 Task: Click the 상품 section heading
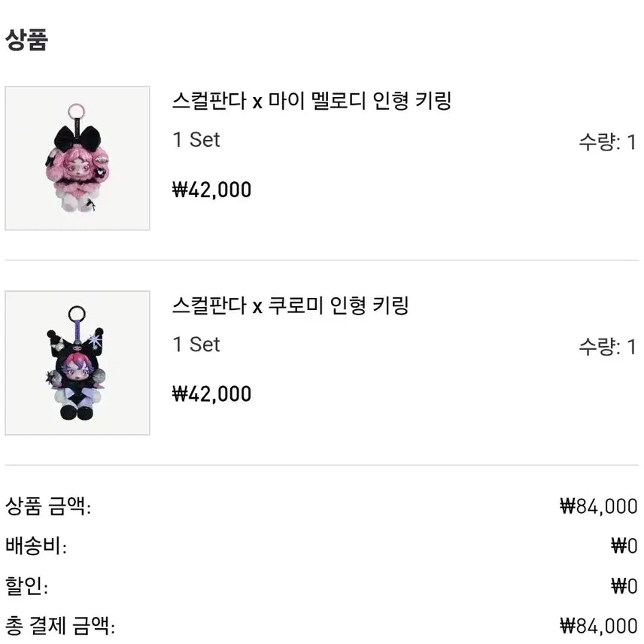(26, 39)
